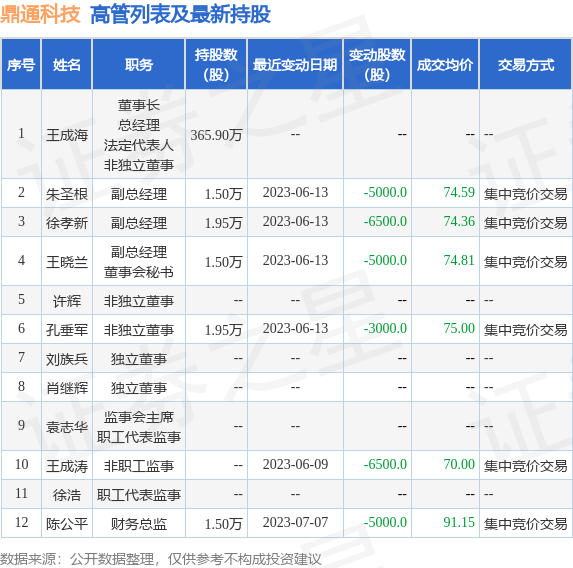Select the 最近变动日期 column header

coord(295,65)
